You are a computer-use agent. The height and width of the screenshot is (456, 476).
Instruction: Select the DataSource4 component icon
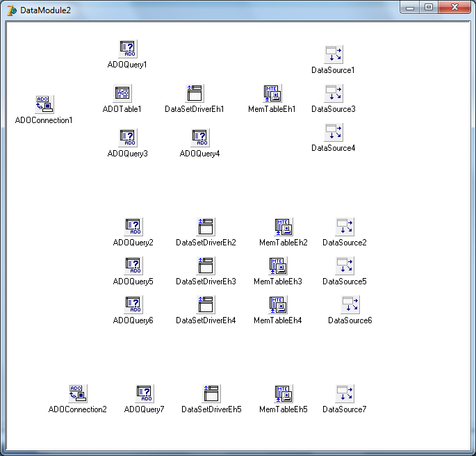(334, 132)
